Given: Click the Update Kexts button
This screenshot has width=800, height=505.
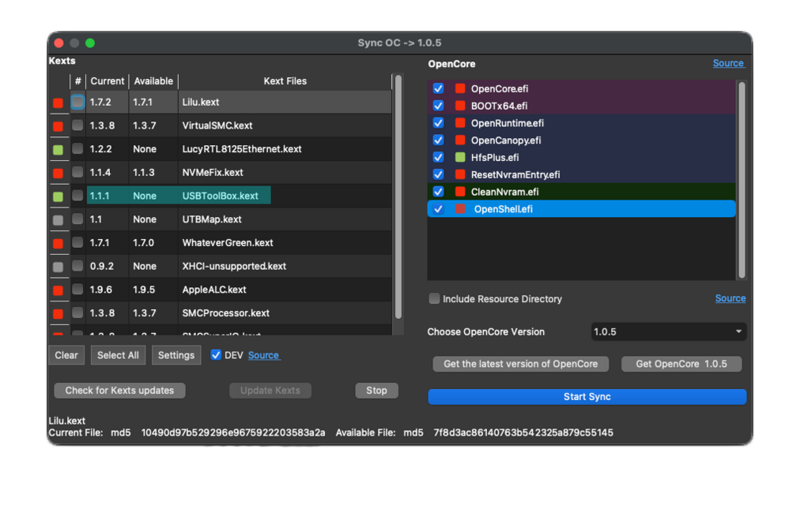Looking at the screenshot, I should click(270, 390).
